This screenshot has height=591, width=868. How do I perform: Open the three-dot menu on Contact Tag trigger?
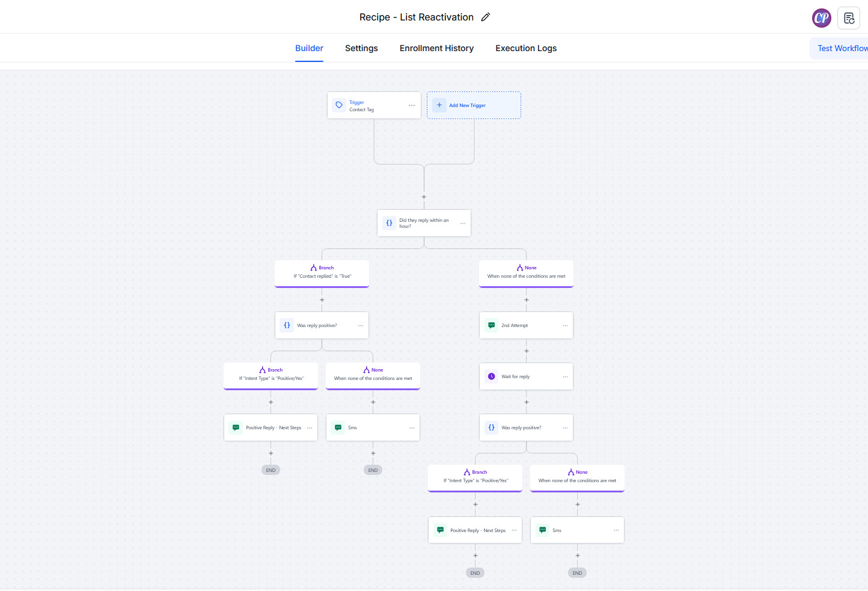[412, 105]
